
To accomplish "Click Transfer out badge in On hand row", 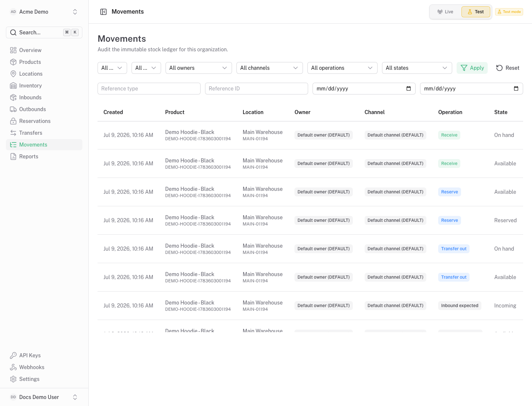I will pos(454,249).
